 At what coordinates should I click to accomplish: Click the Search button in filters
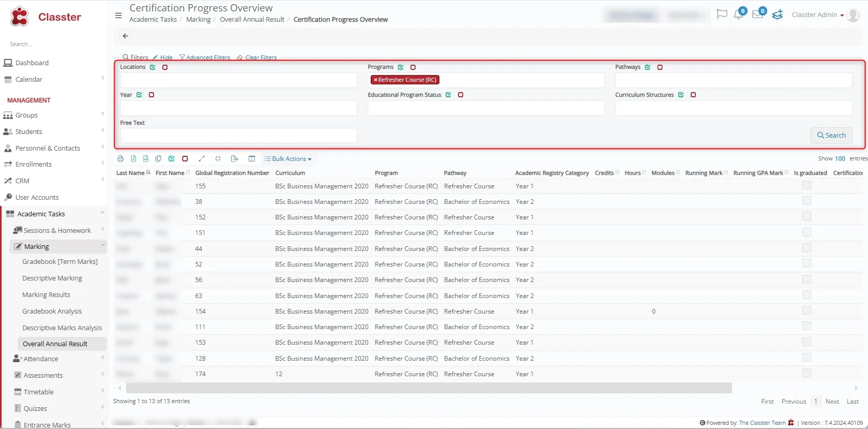tap(831, 135)
